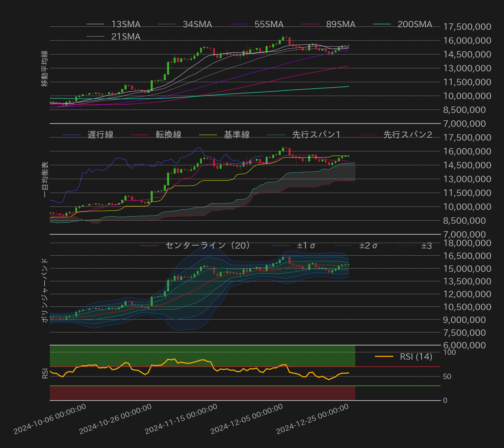
Task: Click the RSI (14) legend entry
Action: [416, 357]
